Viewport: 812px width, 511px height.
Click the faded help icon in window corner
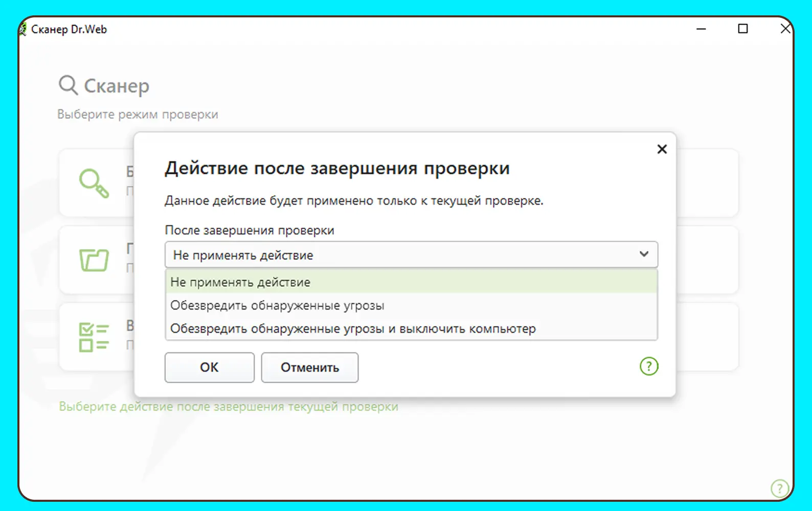779,488
